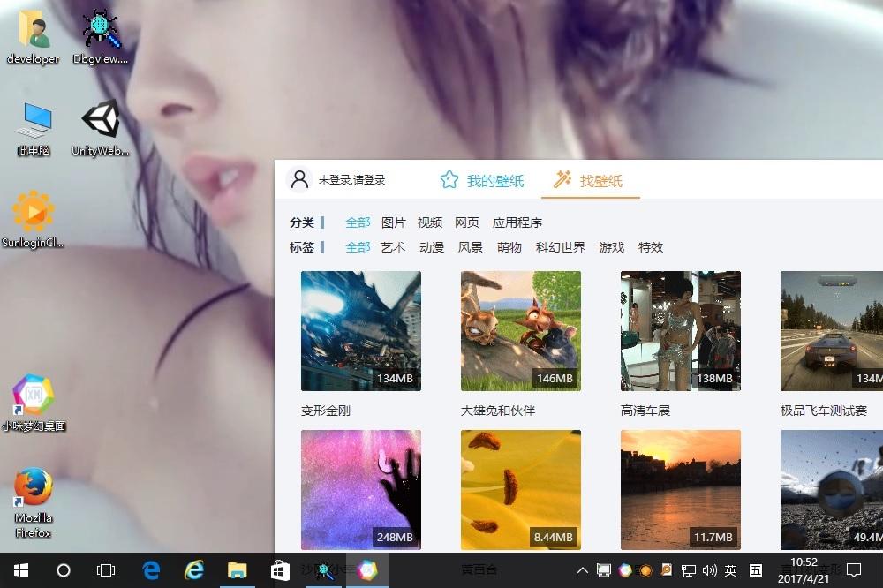Screen dimensions: 883x588
Task: Select the 大雄兔和伙伴 wallpaper thumbnail
Action: pos(521,331)
